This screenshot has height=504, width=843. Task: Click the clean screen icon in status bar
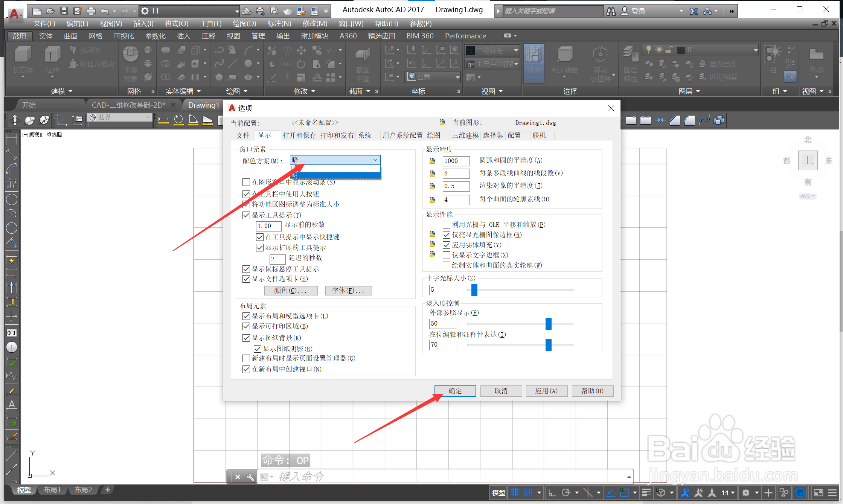(x=818, y=492)
